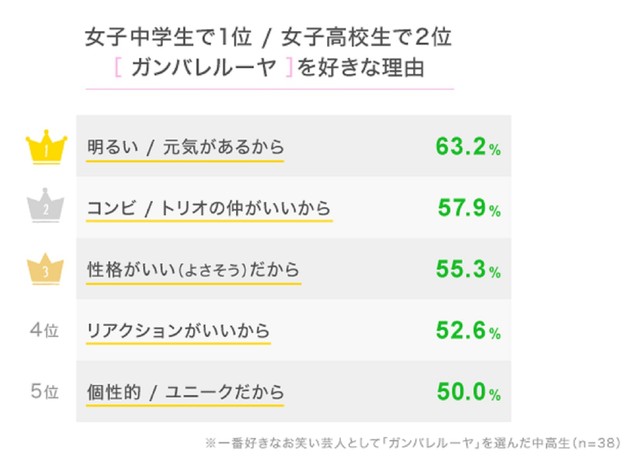This screenshot has height=467, width=640.
Task: Click the gold number 1 crown icon
Action: (44, 148)
